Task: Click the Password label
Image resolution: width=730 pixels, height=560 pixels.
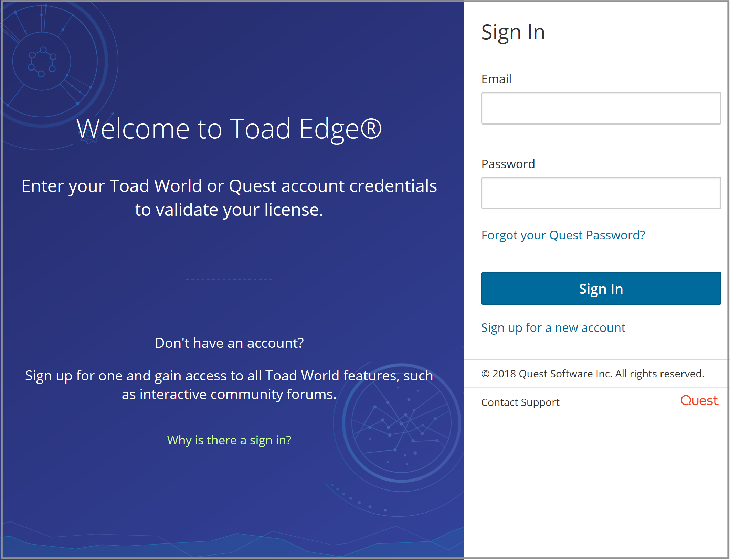Action: 508,164
